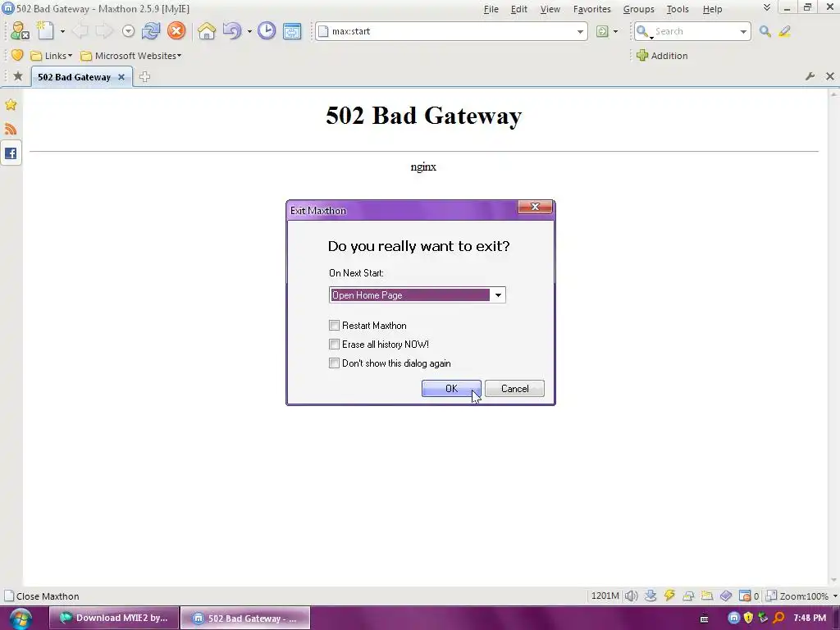Click the red Stop loading icon
This screenshot has height=630, width=840.
(176, 31)
